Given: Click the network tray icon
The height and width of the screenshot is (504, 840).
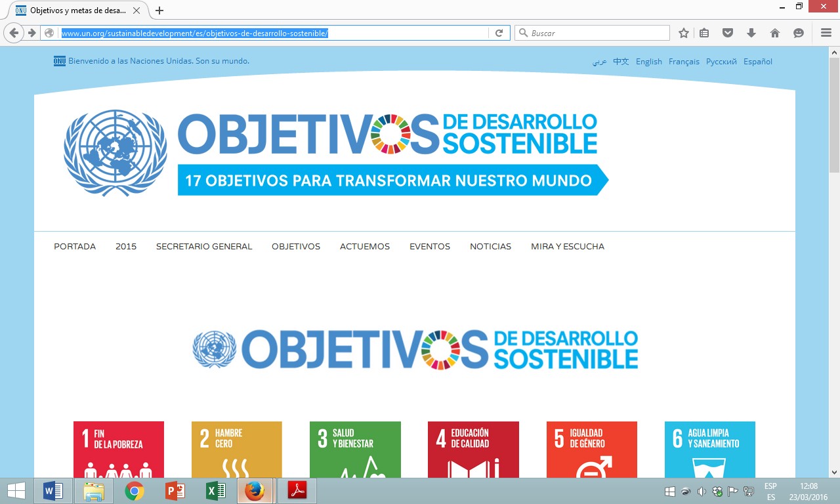Looking at the screenshot, I should [749, 492].
